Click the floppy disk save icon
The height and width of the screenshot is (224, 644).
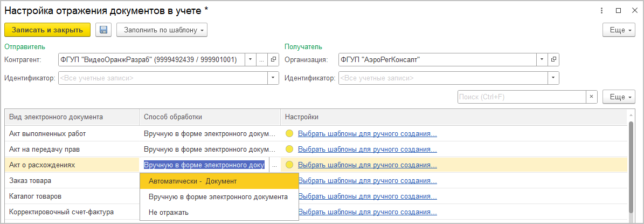pyautogui.click(x=103, y=30)
